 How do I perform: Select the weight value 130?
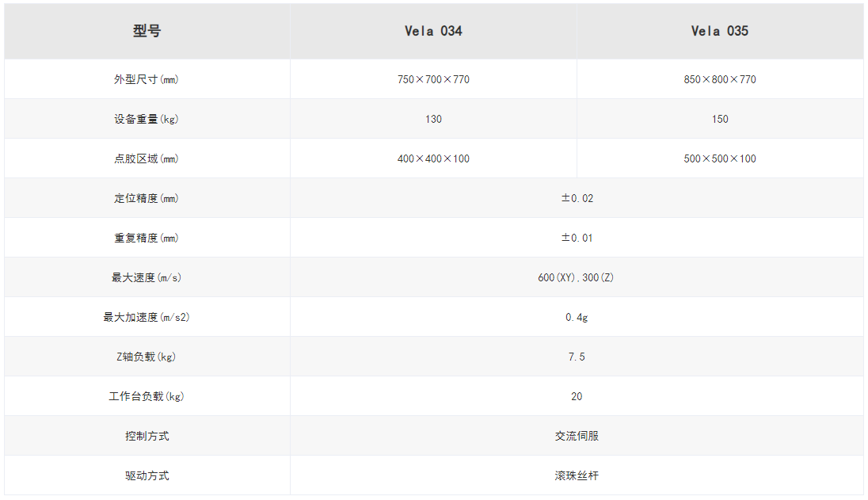tap(433, 119)
